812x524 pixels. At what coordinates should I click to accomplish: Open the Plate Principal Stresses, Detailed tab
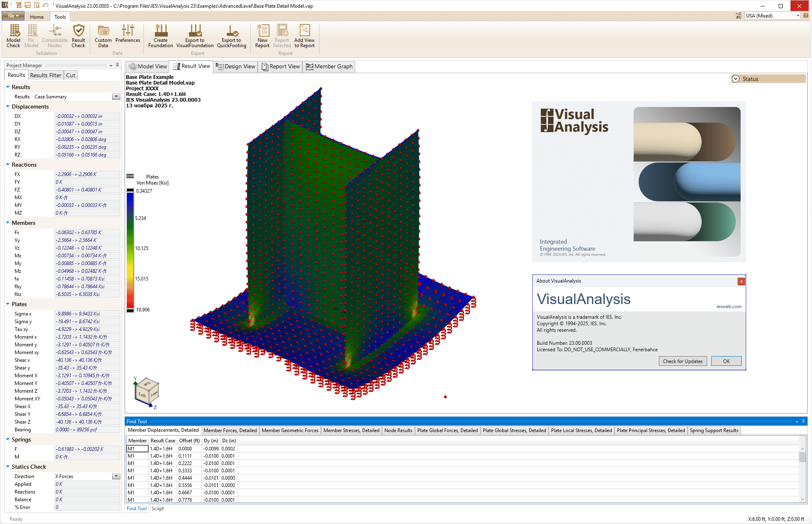(x=651, y=430)
